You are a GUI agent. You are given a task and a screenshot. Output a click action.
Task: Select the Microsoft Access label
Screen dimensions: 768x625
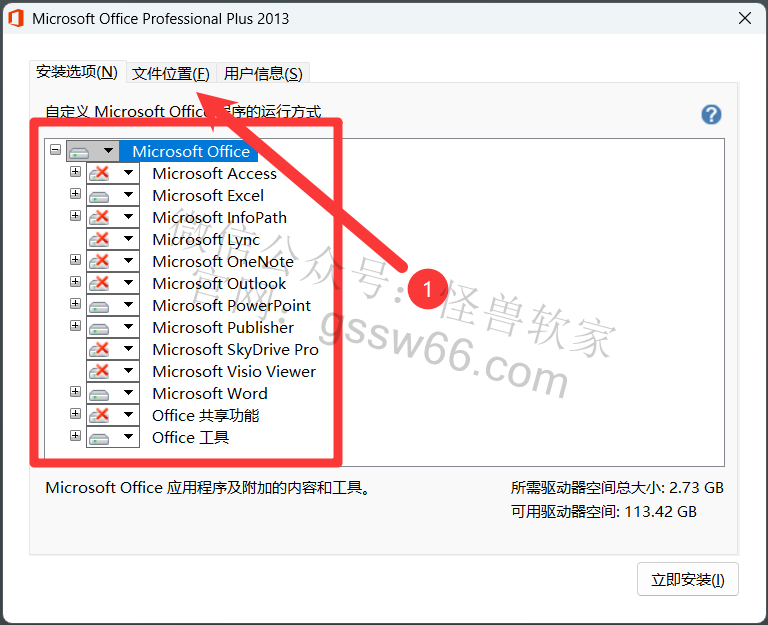[x=215, y=173]
